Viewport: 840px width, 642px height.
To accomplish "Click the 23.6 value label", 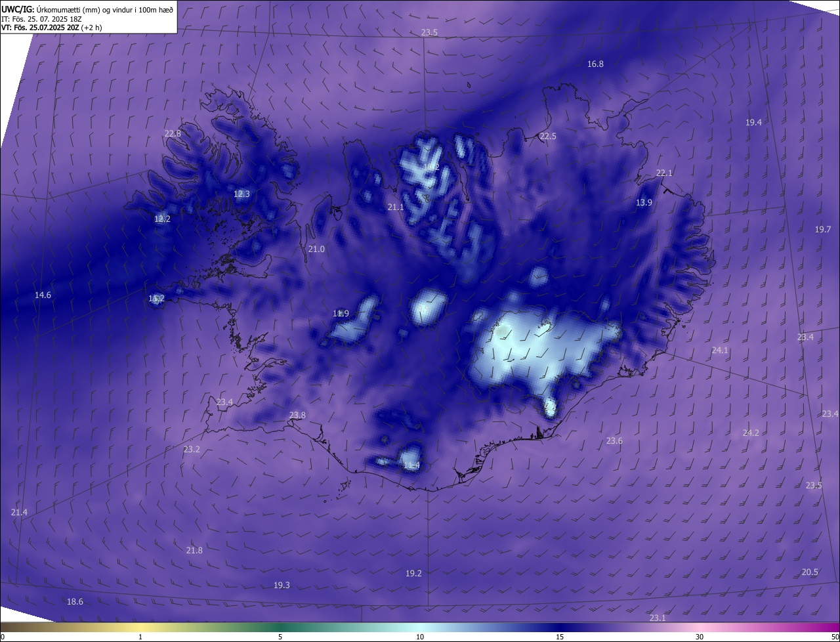I will 614,440.
